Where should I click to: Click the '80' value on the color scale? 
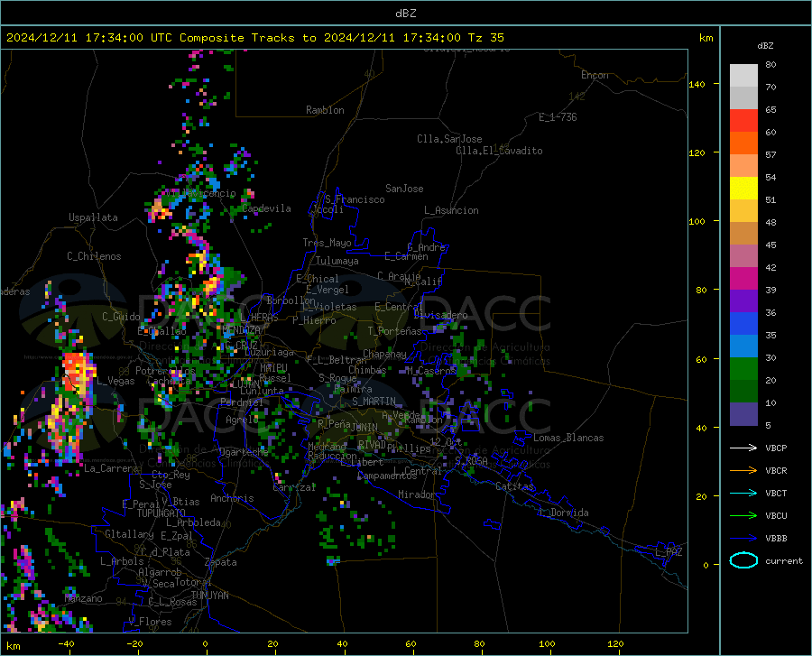(x=770, y=65)
